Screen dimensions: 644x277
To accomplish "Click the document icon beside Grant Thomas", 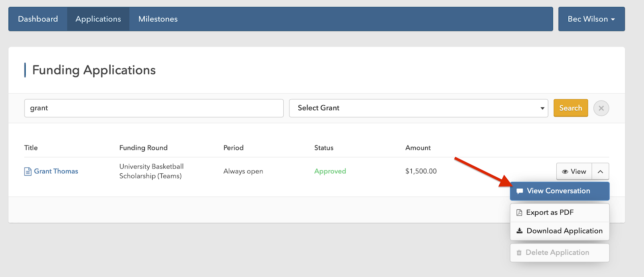I will 28,172.
